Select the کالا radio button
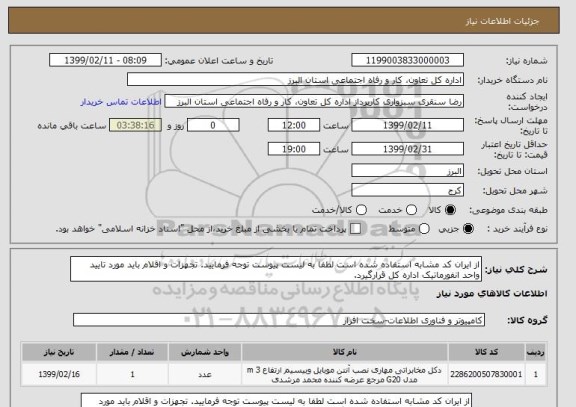This screenshot has width=576, height=407. [450, 210]
